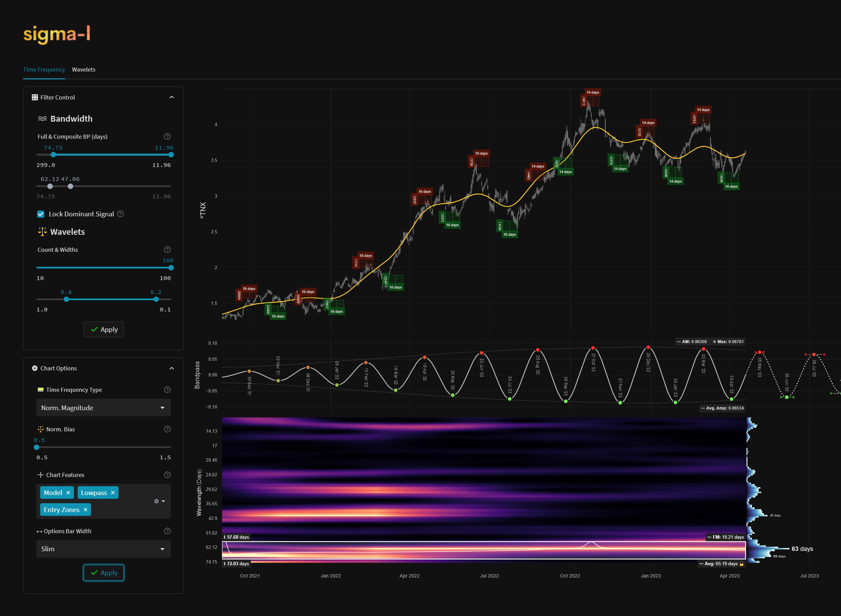The height and width of the screenshot is (616, 841).
Task: Click the projected 05 Jun 23 trough marker
Action: 787,397
